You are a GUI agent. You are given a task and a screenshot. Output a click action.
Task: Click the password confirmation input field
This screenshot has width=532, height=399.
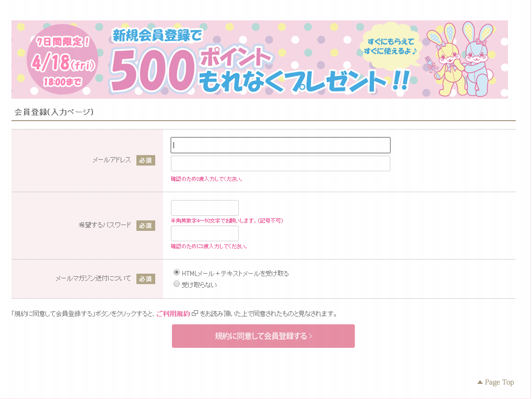click(204, 233)
